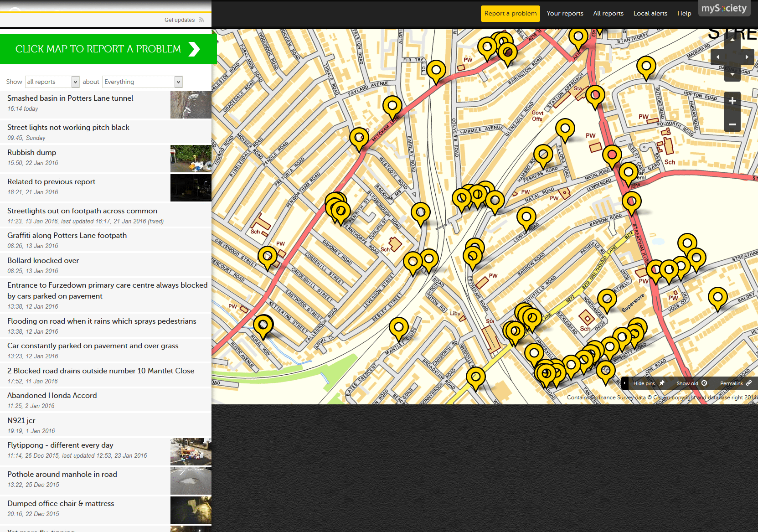Click the thumbnail photo of the Rubbish dump report
The image size is (758, 532).
point(191,158)
